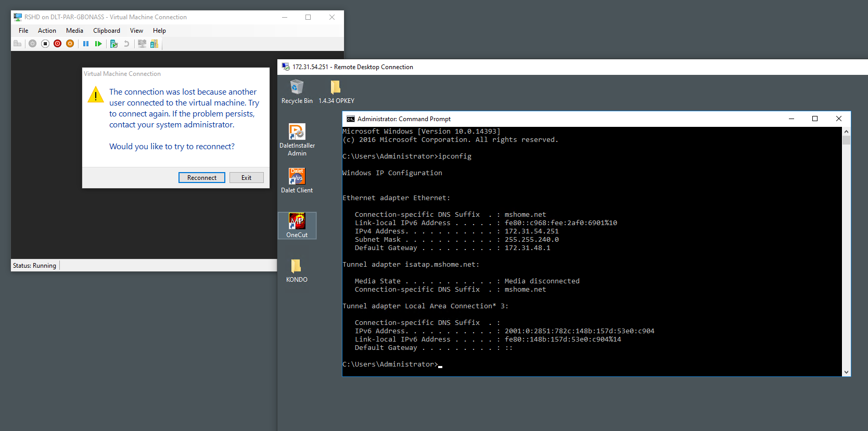Click the grey Start VM power icon
The width and height of the screenshot is (868, 431).
pyautogui.click(x=32, y=44)
